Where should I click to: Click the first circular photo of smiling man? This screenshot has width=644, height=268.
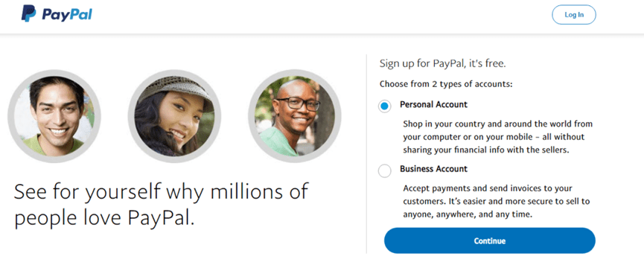pos(54,116)
